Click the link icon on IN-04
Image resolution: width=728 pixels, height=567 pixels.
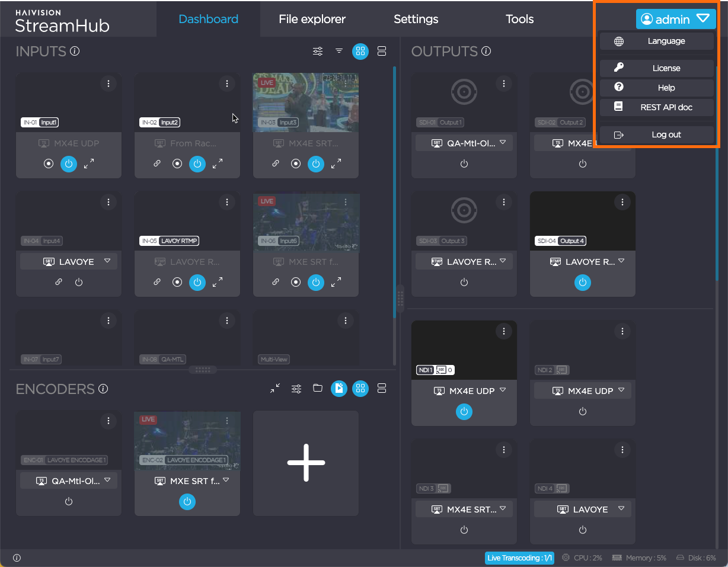point(59,282)
